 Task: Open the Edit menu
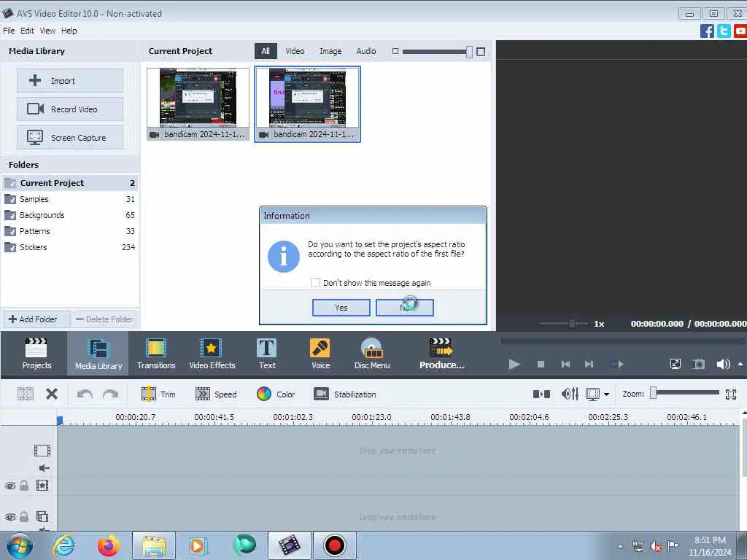tap(27, 31)
